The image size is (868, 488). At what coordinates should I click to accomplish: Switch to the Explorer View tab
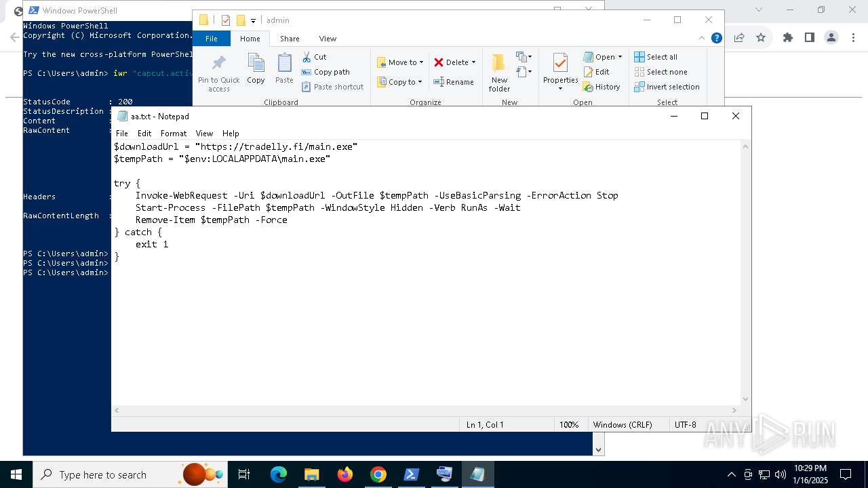tap(328, 39)
